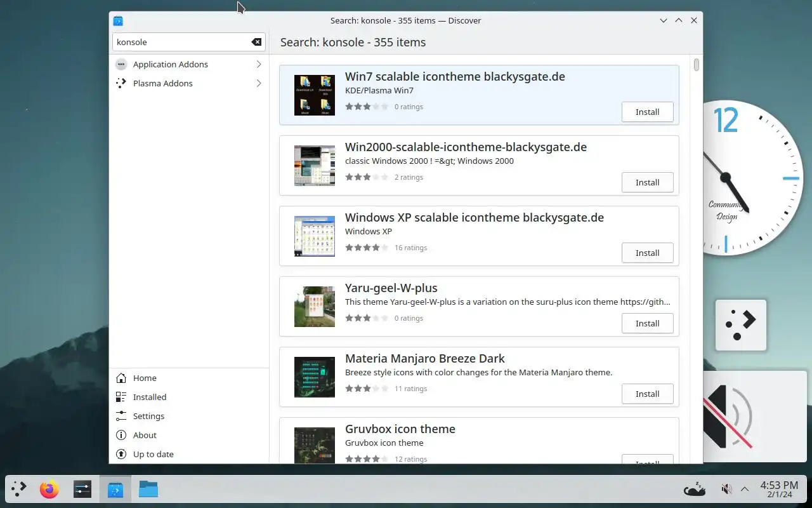Screen dimensions: 812x508
Task: Select Application Addons category
Action: tap(189, 64)
